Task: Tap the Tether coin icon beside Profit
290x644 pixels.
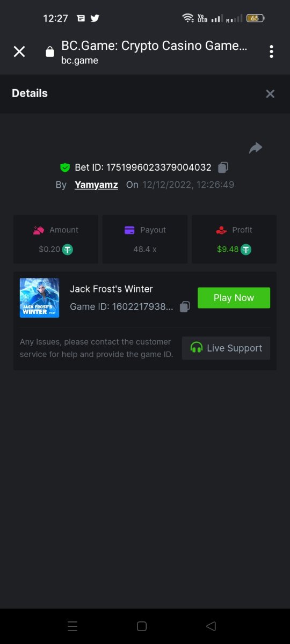Action: [245, 250]
